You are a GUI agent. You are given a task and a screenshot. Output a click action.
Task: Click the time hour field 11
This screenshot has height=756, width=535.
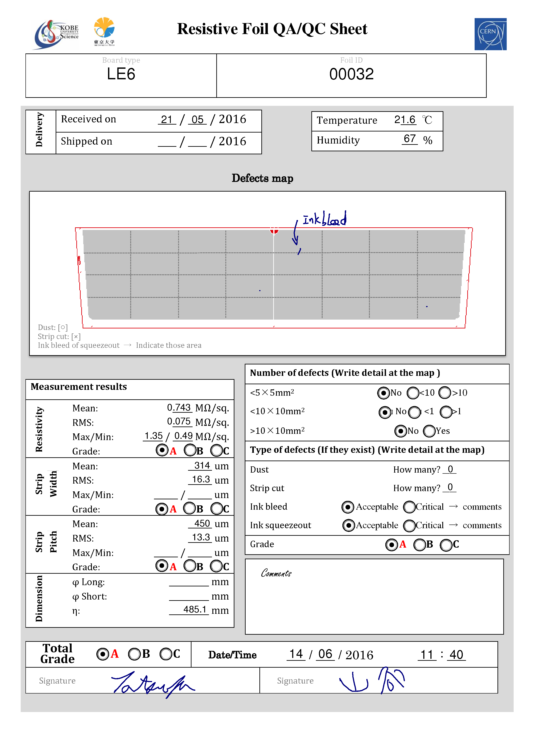427,654
